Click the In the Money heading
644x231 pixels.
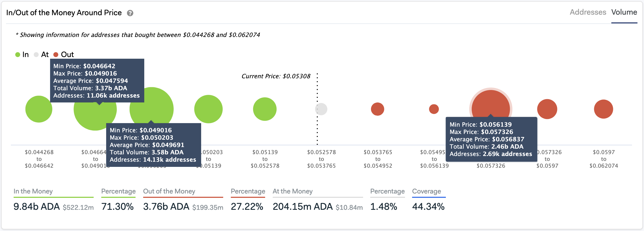(x=33, y=191)
